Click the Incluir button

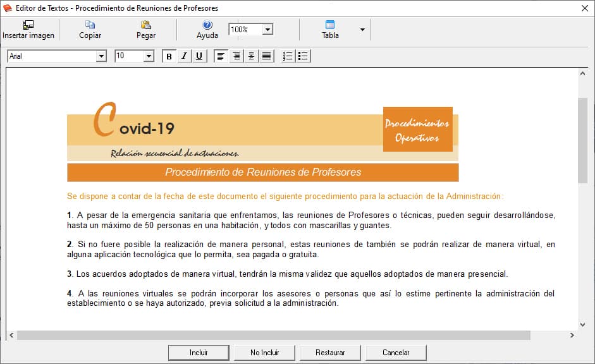pos(199,353)
